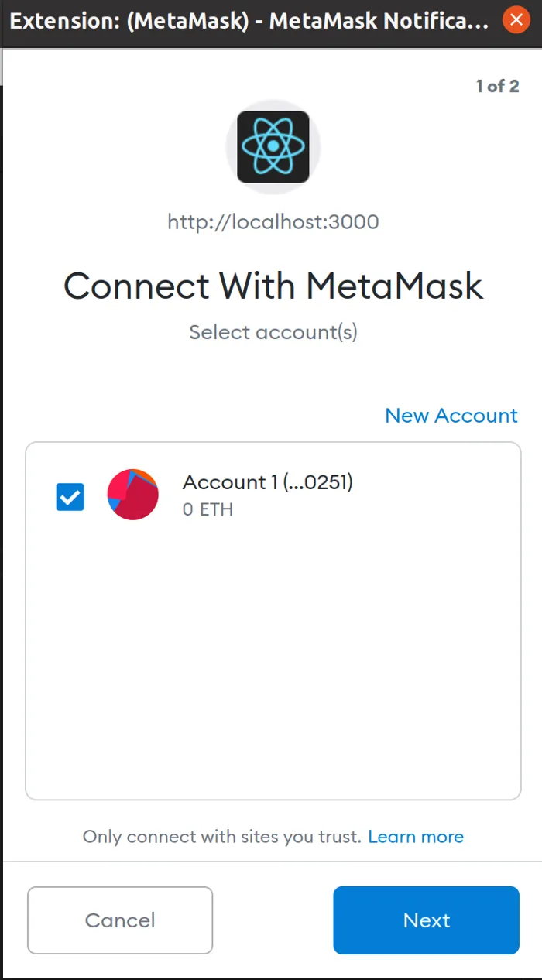The image size is (542, 980).
Task: Click the app icon in the notification header
Action: [x=273, y=146]
